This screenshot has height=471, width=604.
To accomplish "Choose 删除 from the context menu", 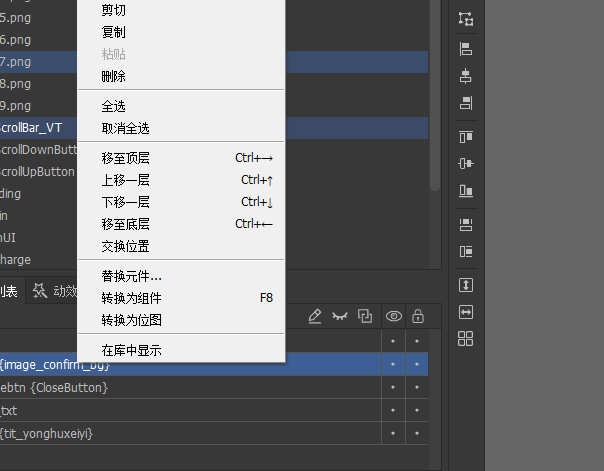I will coord(181,76).
